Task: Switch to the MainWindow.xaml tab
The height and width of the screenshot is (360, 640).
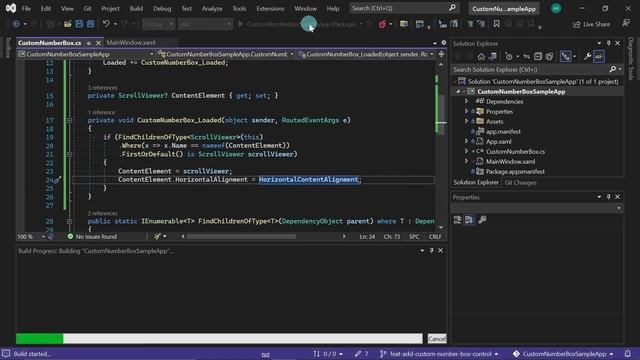Action: pyautogui.click(x=131, y=42)
